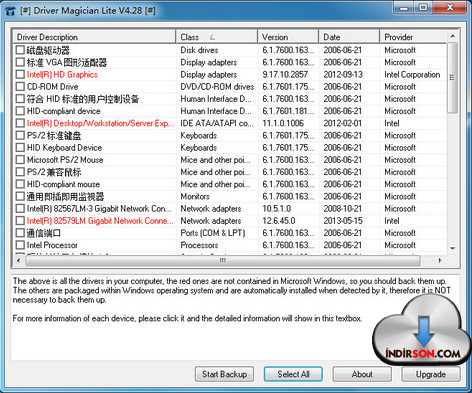This screenshot has width=472, height=393.
Task: Click version 10.5.1.0 cell
Action: (277, 209)
